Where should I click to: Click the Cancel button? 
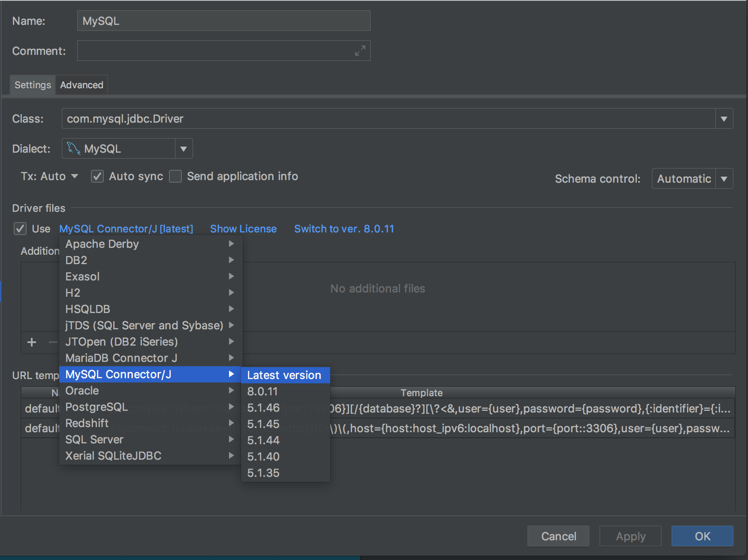pyautogui.click(x=558, y=536)
